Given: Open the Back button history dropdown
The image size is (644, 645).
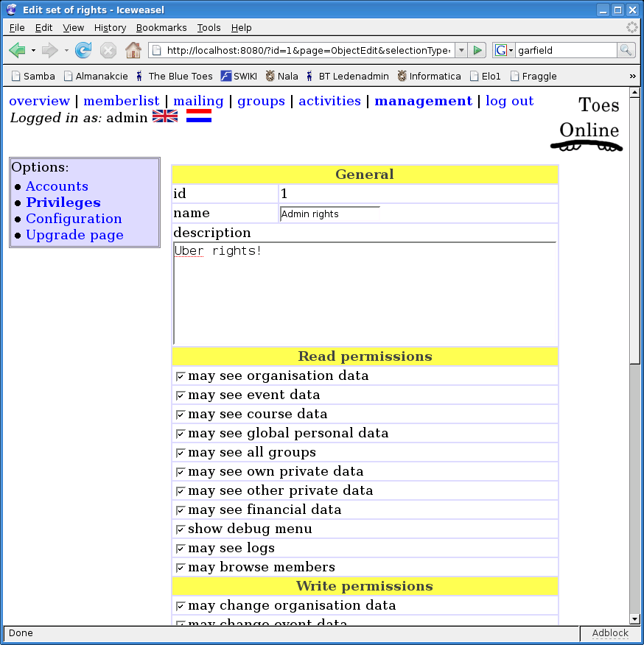Looking at the screenshot, I should click(33, 51).
